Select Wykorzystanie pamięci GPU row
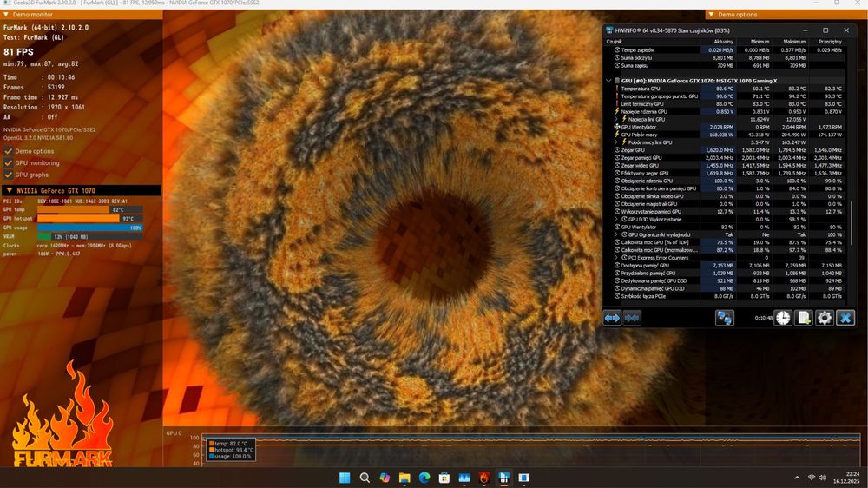Viewport: 868px width, 488px height. 728,212
